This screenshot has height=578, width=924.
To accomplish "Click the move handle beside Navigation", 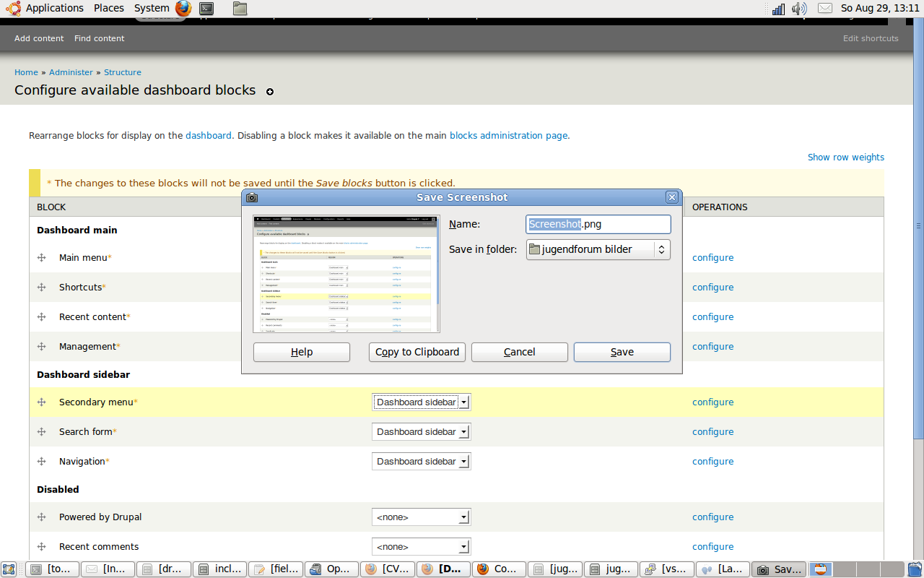I will [41, 461].
